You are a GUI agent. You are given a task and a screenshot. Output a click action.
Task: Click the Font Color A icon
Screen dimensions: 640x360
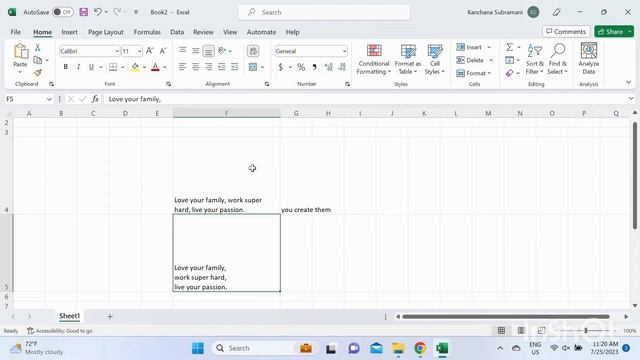(155, 67)
